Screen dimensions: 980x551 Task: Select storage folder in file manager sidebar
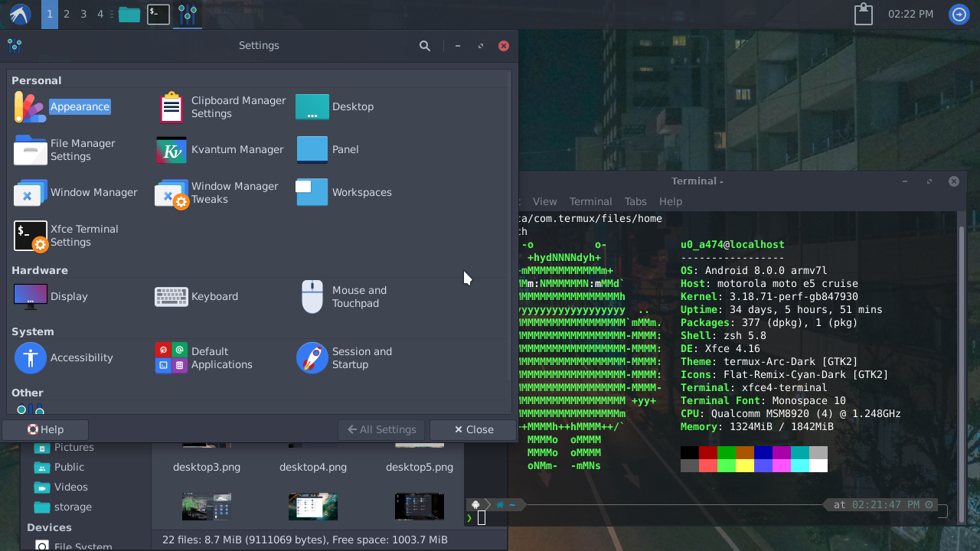coord(73,507)
